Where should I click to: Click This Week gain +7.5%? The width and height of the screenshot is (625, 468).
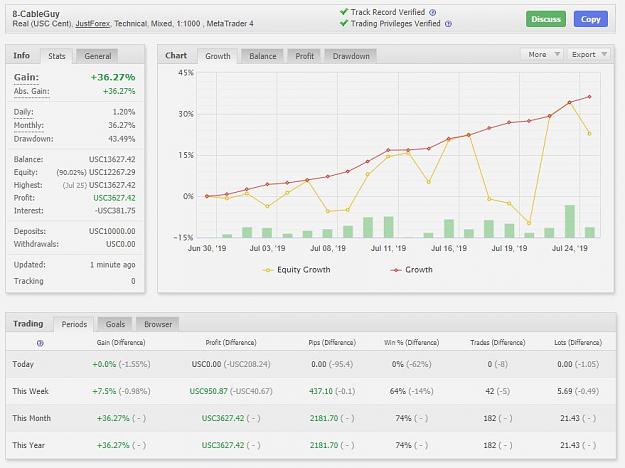104,391
